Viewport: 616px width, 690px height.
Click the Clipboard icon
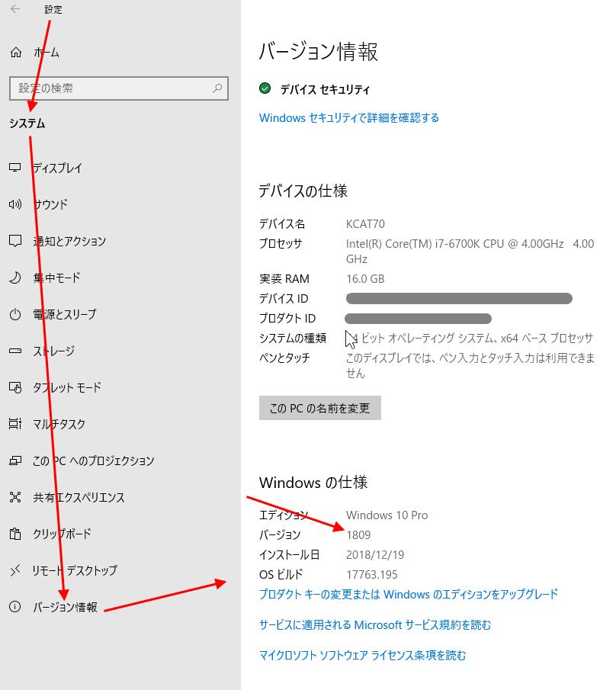tap(15, 534)
